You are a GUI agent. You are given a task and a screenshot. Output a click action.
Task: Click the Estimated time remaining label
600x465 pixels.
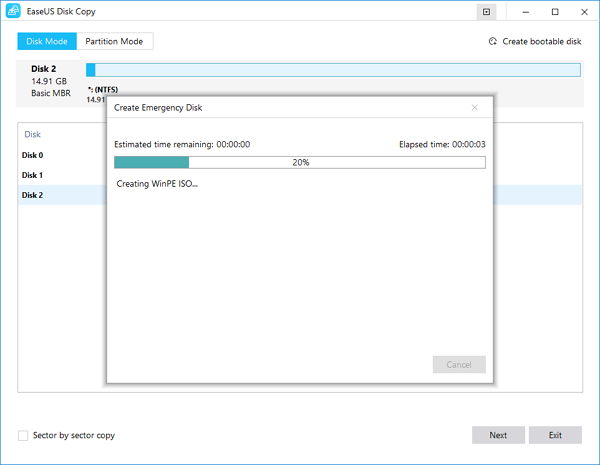182,144
